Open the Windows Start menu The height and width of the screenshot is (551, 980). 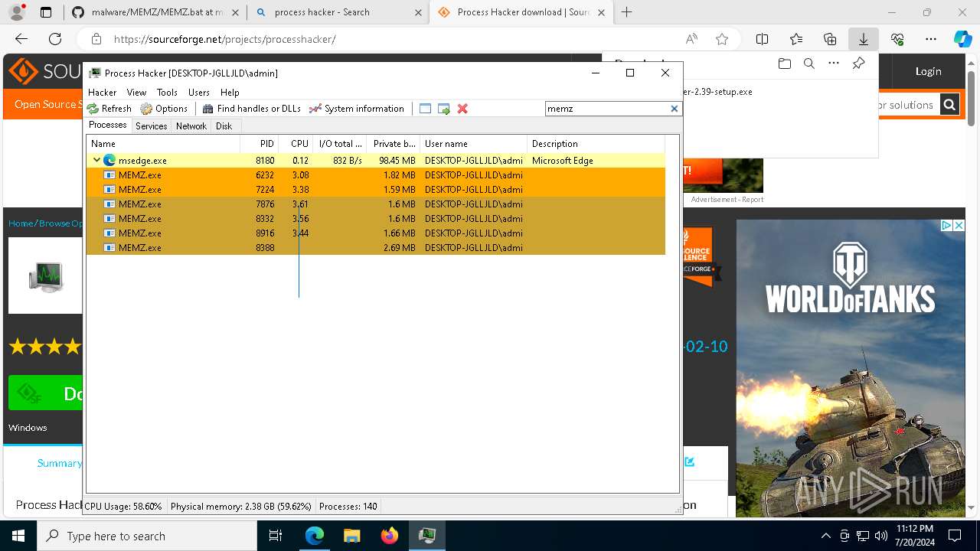point(18,536)
